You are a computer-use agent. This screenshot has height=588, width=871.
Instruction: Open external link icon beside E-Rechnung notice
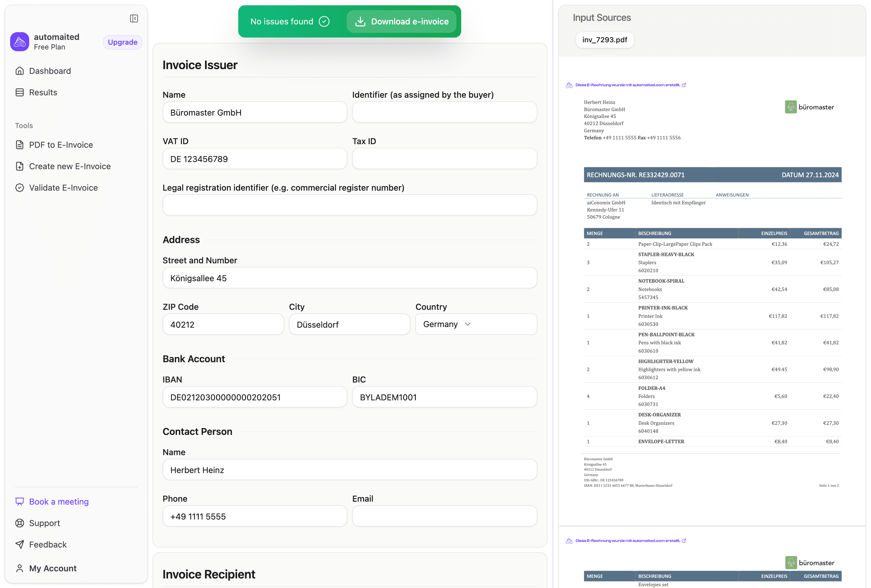click(684, 85)
